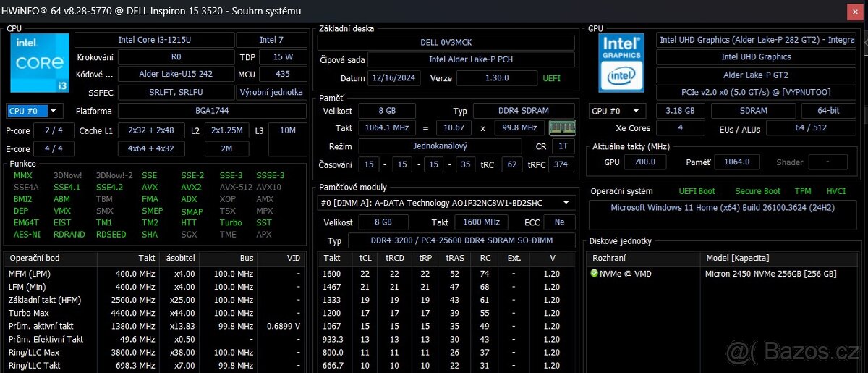
Task: Select the Turbo Max row in CPU table
Action: 28,313
